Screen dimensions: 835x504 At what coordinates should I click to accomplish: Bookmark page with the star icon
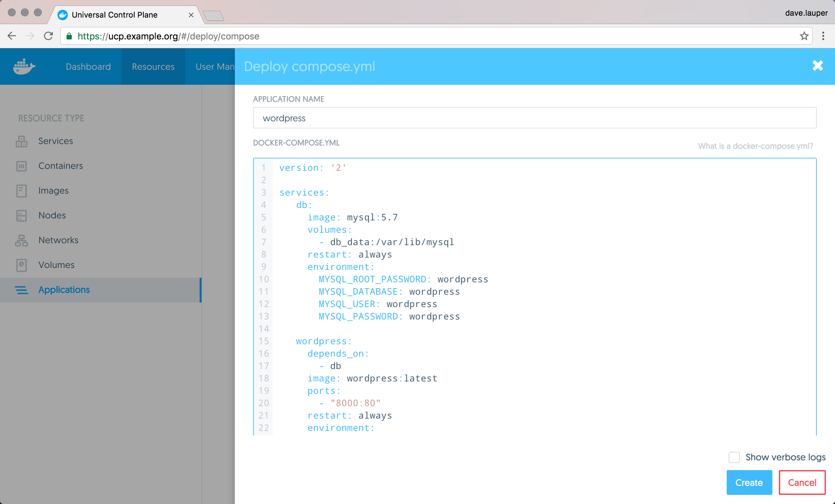pos(804,36)
